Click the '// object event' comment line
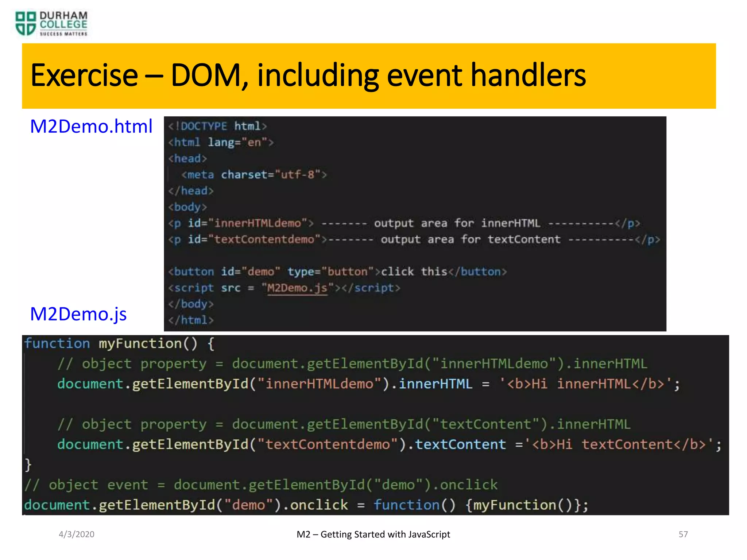This screenshot has height=560, width=747. pos(261,485)
